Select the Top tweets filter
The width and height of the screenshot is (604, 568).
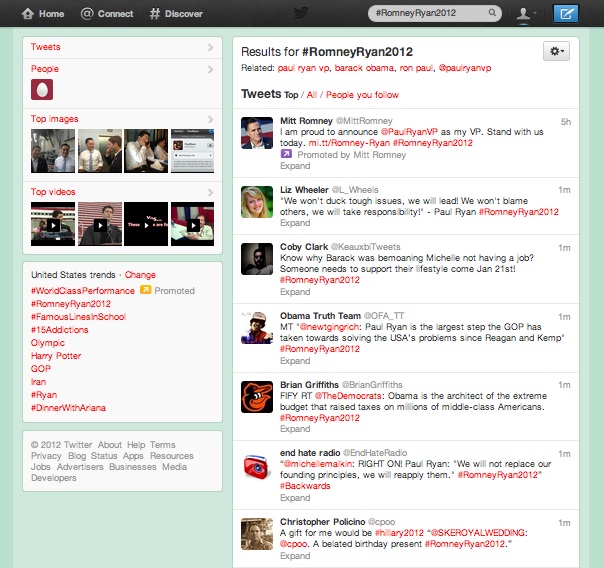291,95
